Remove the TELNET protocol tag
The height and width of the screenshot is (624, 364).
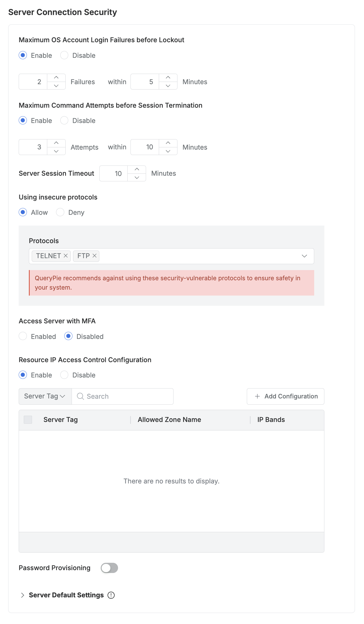(66, 256)
